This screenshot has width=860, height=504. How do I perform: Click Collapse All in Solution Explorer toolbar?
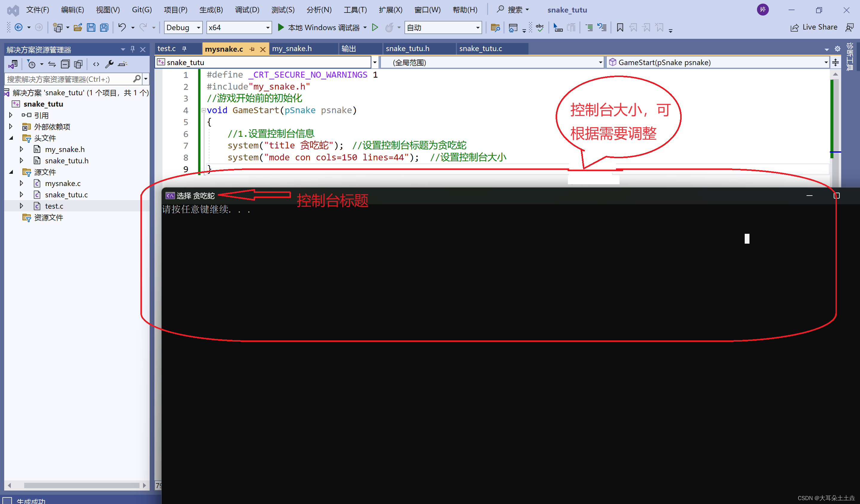(65, 64)
